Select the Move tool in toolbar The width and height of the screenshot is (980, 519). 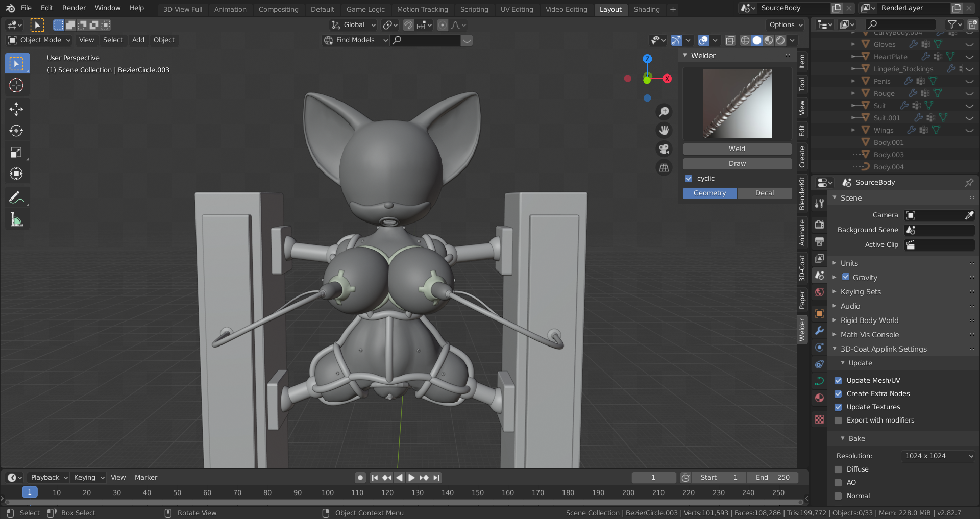pyautogui.click(x=16, y=109)
